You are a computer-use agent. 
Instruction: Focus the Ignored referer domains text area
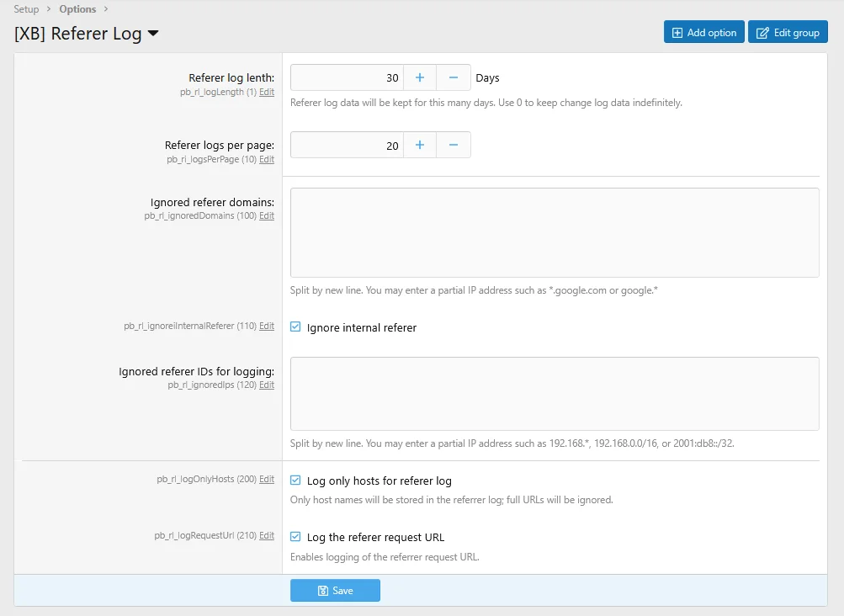[x=554, y=232]
